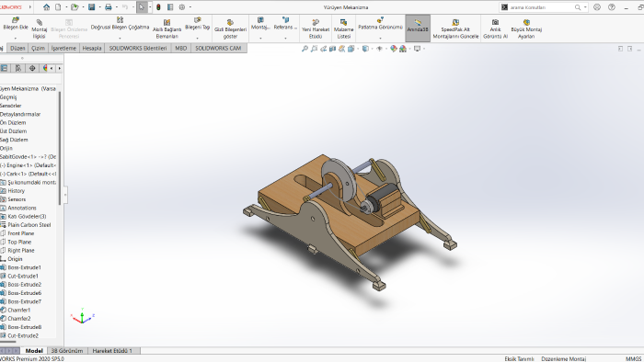Save the assembly with the Save icon
The height and width of the screenshot is (362, 644).
92,7
